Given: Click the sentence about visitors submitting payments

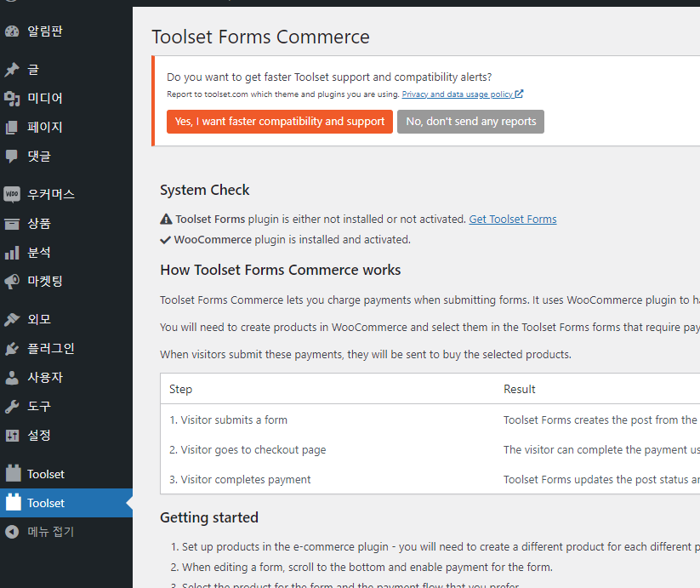Looking at the screenshot, I should click(x=366, y=355).
